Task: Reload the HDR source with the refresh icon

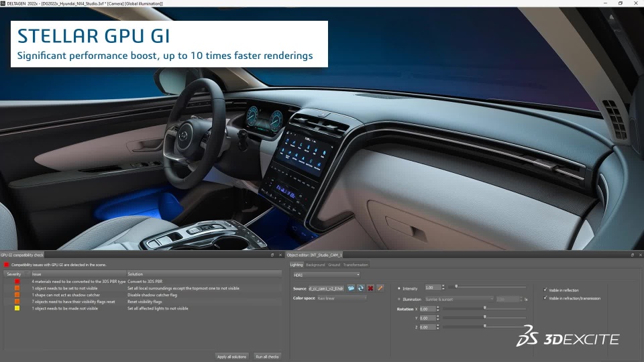Action: [x=361, y=288]
